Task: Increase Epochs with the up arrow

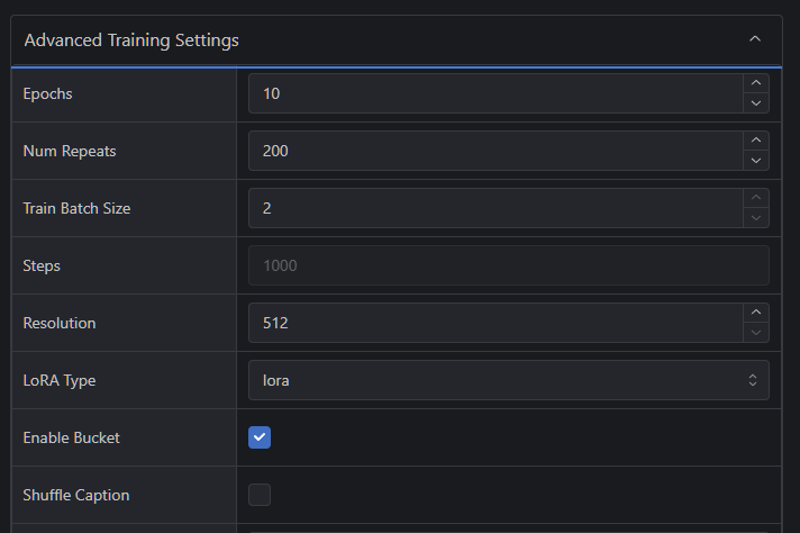Action: point(756,83)
